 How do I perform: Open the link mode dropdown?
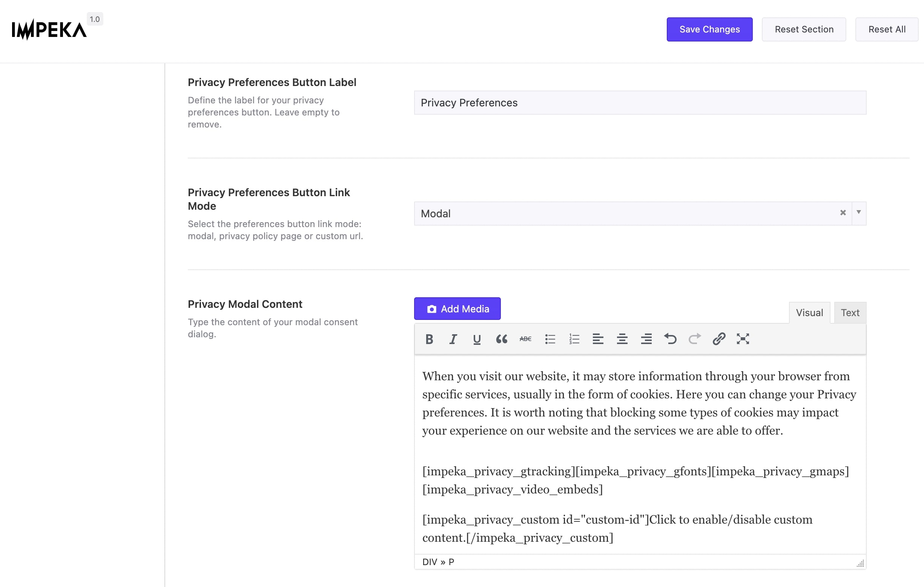pos(859,213)
